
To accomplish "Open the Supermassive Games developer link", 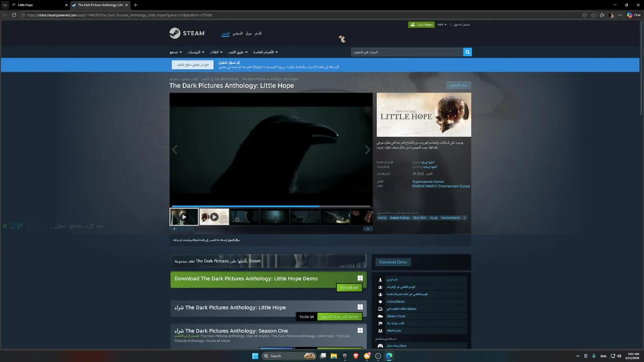I will point(428,182).
